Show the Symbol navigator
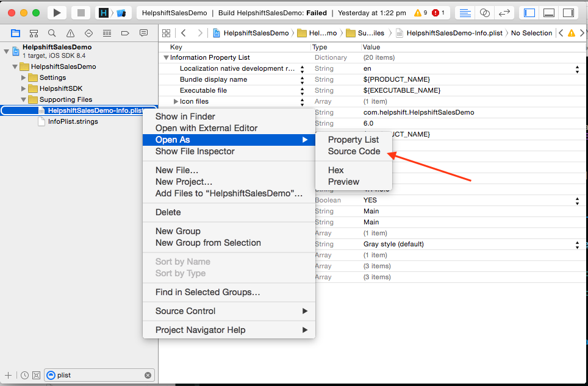Screen dimensions: 588x386 [34, 33]
